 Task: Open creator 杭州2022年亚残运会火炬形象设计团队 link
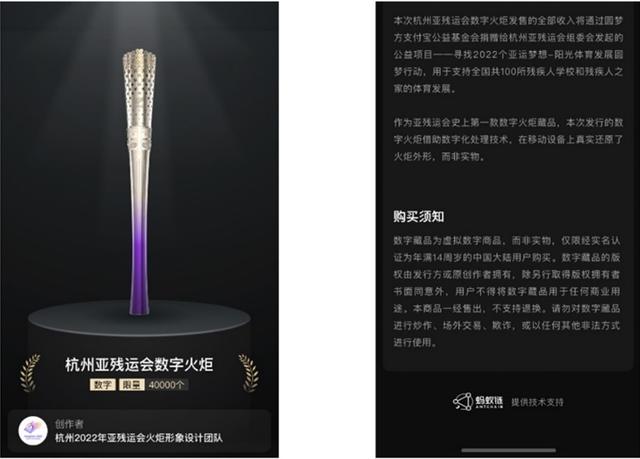139,438
